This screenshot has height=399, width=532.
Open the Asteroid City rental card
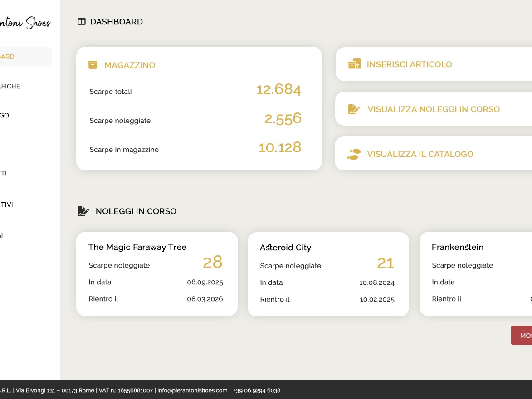[x=328, y=274]
